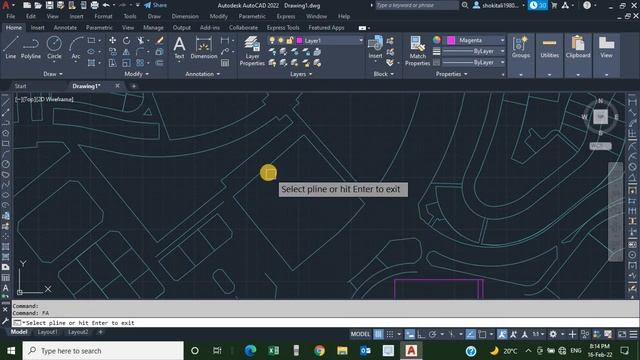Viewport: 640px width, 360px height.
Task: Click the command line customize wrench icon
Action: tap(5, 322)
